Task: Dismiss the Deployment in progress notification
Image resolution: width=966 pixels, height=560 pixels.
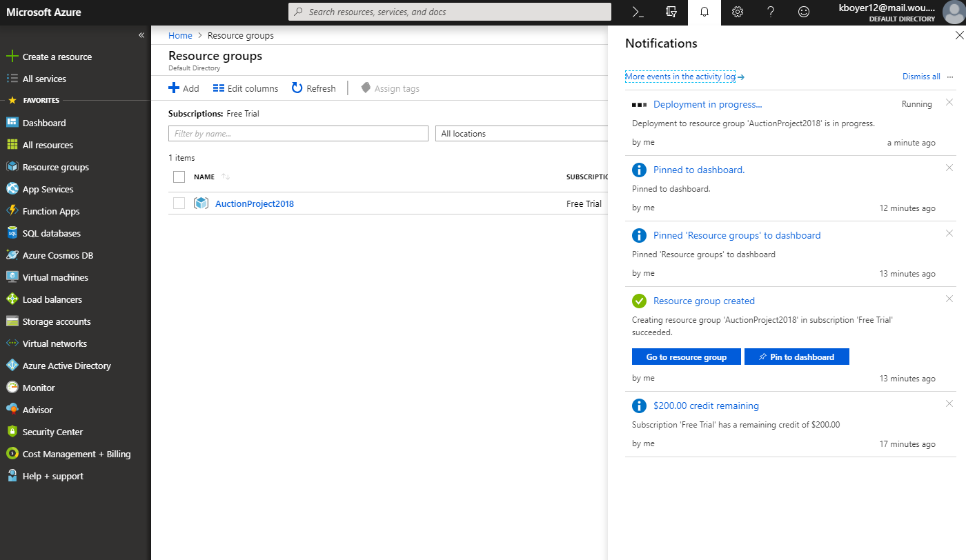Action: (x=949, y=102)
